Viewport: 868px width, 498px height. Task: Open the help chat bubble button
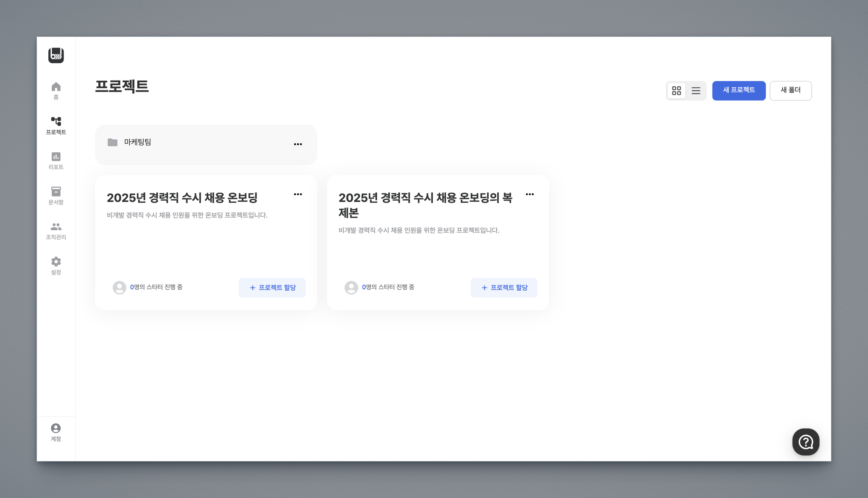pos(805,442)
